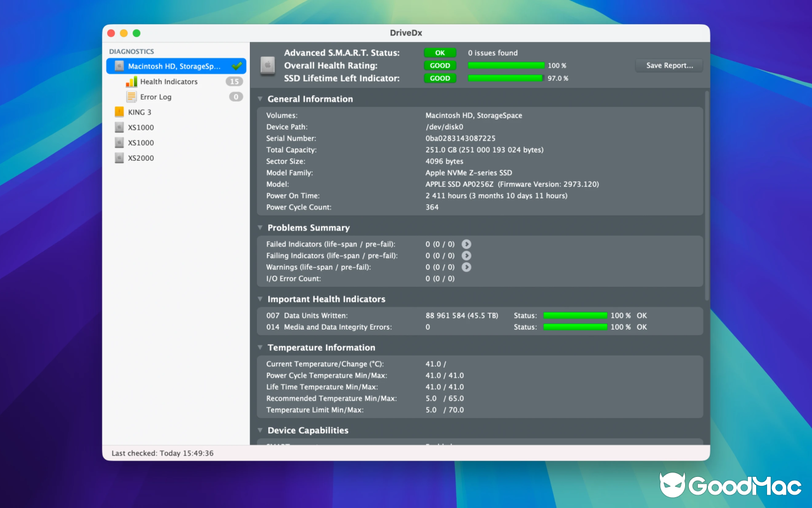Click the XS2000 drive icon
The image size is (812, 508).
click(119, 158)
